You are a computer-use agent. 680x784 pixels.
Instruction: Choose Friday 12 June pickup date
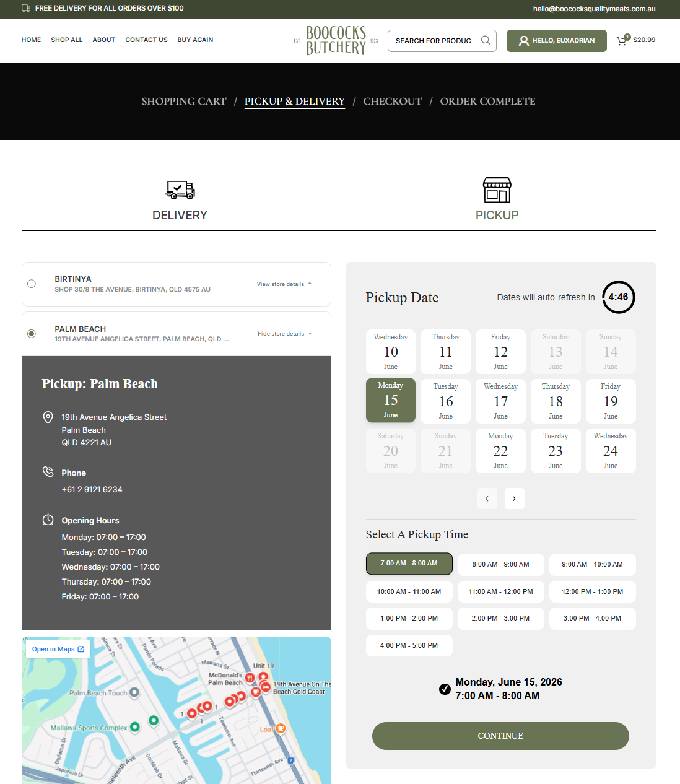coord(501,352)
